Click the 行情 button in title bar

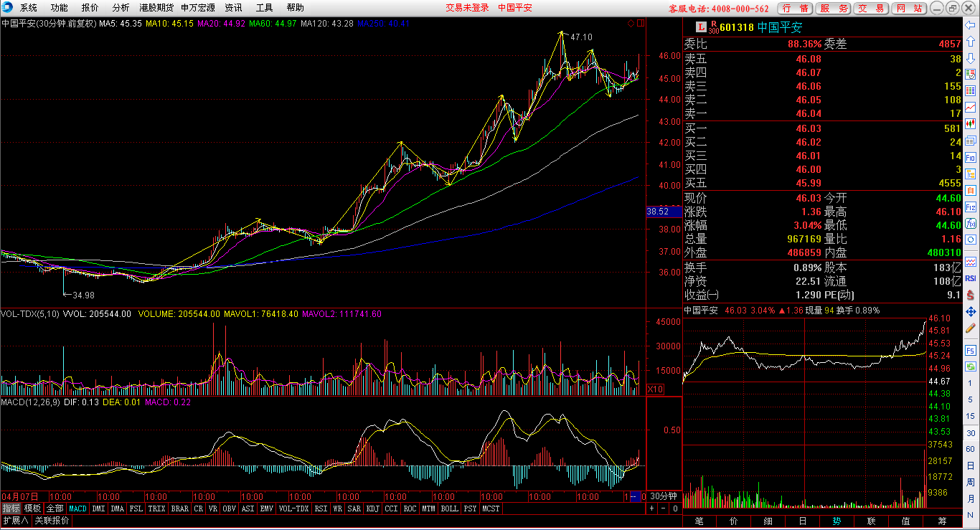pyautogui.click(x=796, y=9)
